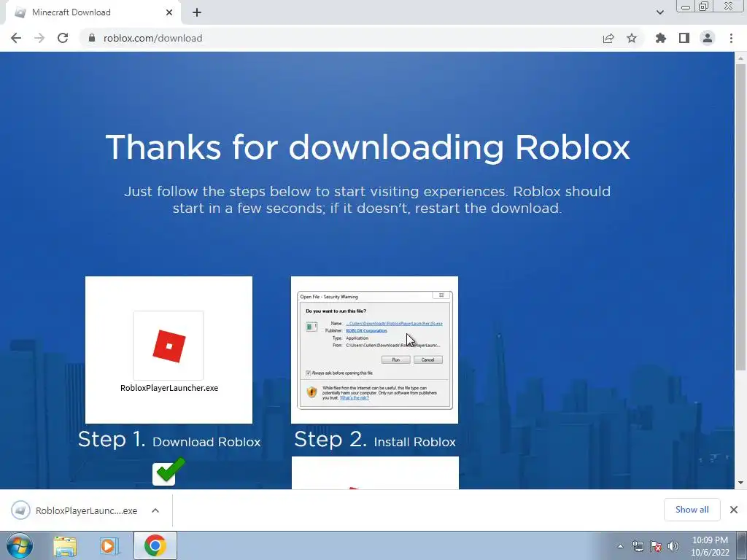Open Windows Explorer from the taskbar

coord(65,546)
